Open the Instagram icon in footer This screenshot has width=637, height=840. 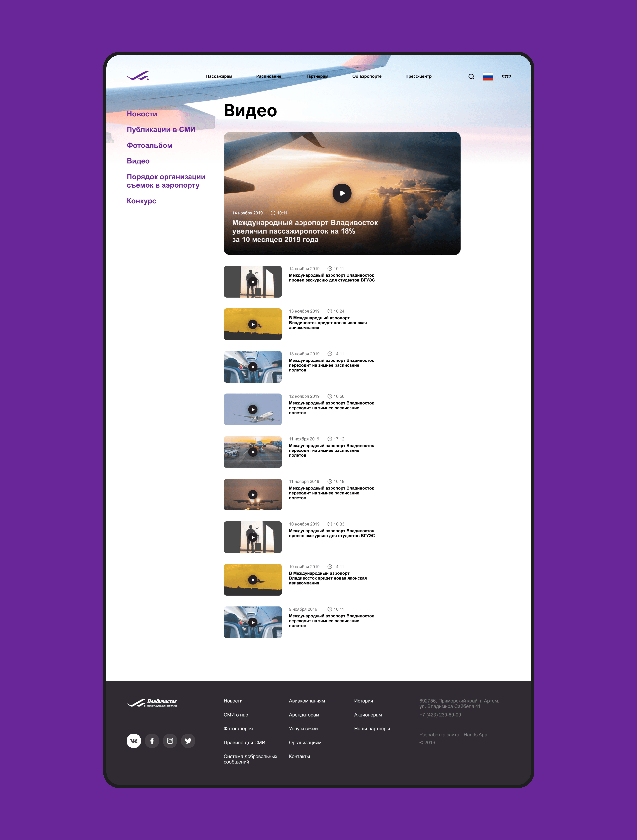170,741
